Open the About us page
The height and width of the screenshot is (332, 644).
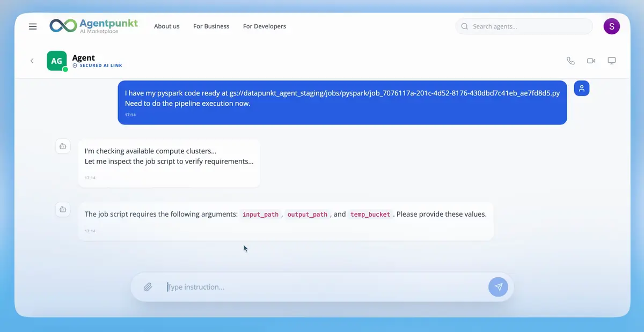coord(166,26)
